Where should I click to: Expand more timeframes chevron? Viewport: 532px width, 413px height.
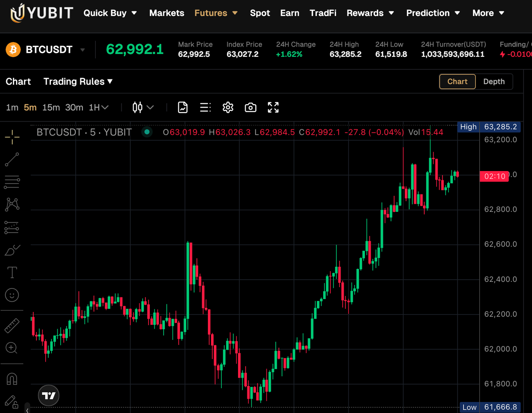(x=105, y=107)
